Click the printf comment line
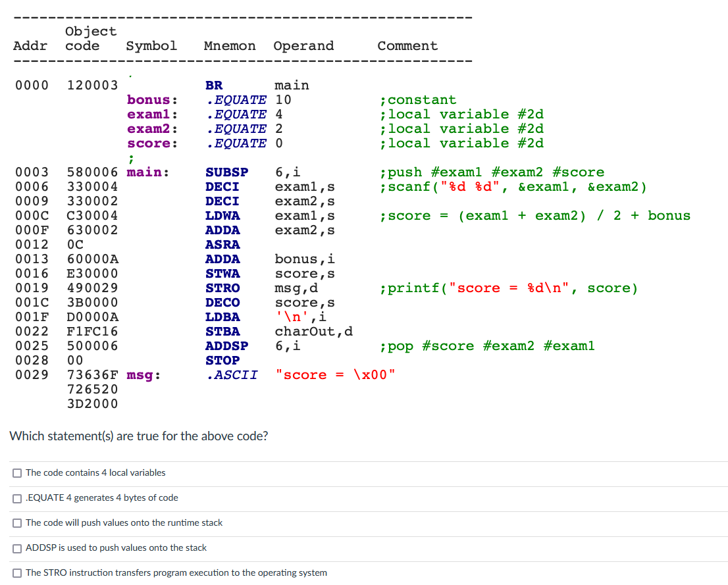728x585 pixels. (x=509, y=288)
